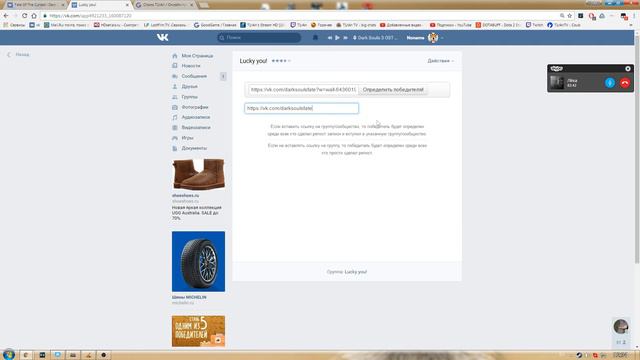
Task: Open Игры in sidebar
Action: 187,138
